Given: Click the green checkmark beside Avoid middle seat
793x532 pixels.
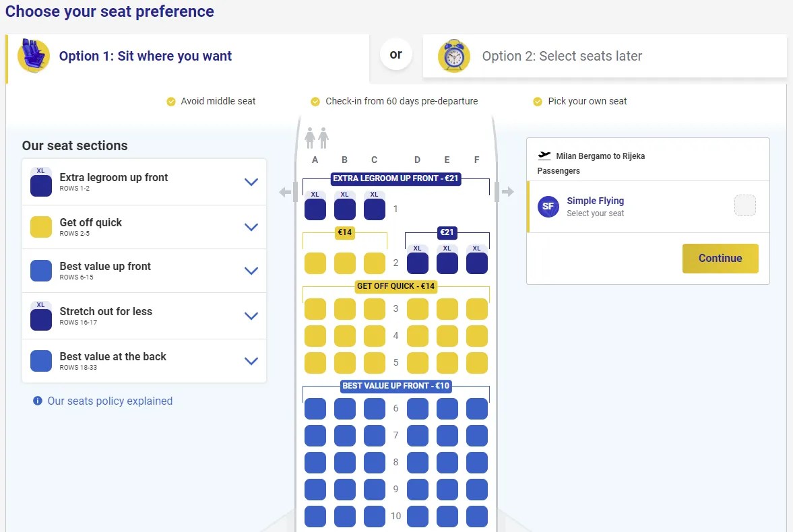Looking at the screenshot, I should pos(171,101).
